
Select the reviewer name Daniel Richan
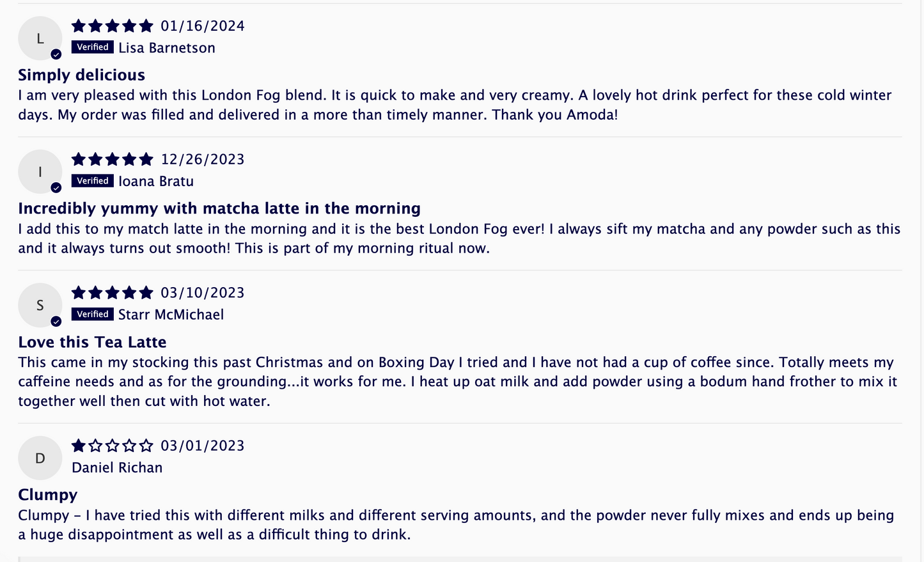pyautogui.click(x=117, y=468)
